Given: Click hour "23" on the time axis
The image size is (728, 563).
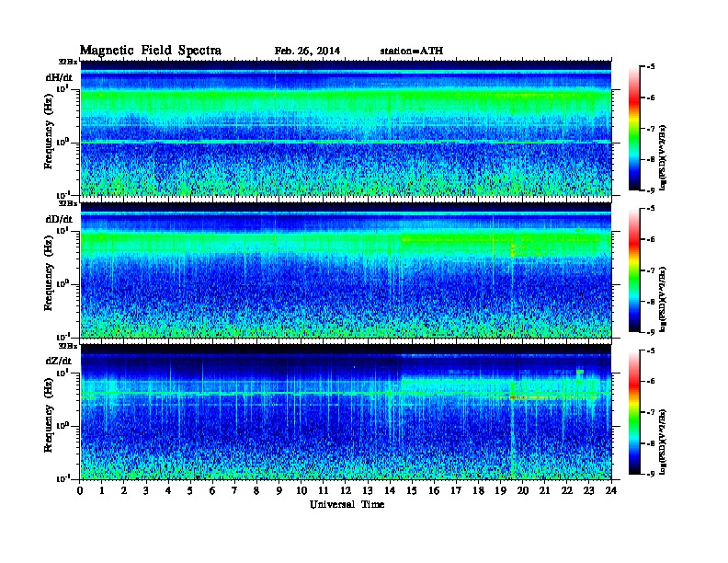Looking at the screenshot, I should (x=589, y=490).
